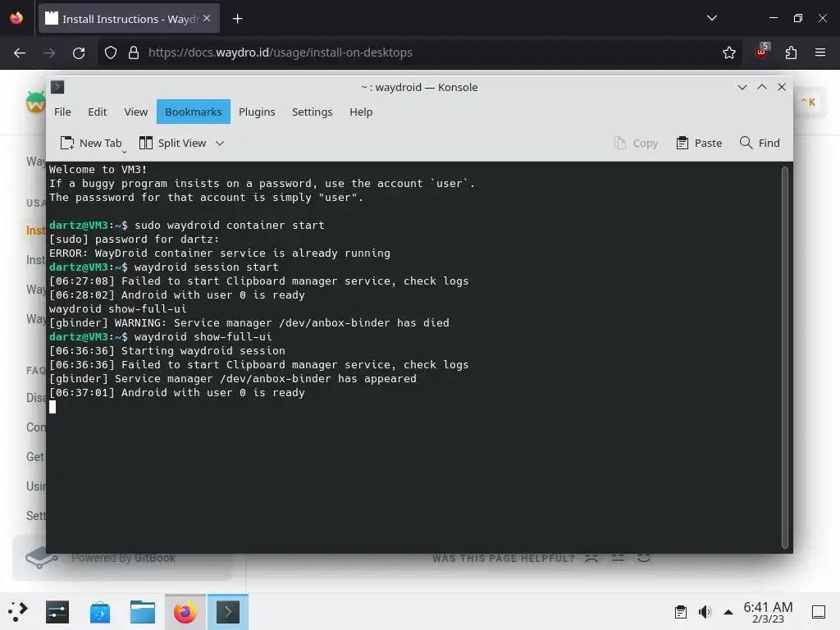Open the Konsole Settings menu
Screen dimensions: 840x630
312,112
